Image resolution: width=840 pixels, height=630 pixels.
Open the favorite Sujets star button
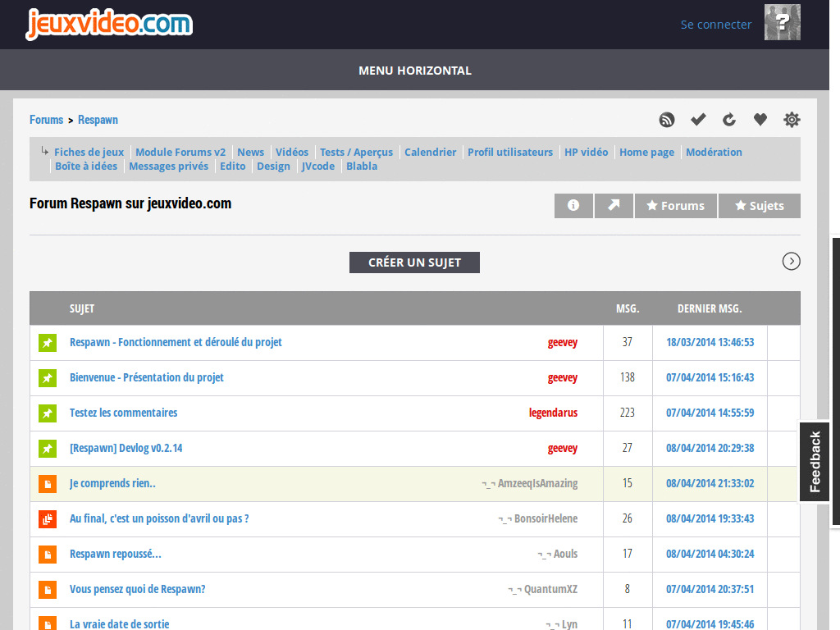pos(760,206)
